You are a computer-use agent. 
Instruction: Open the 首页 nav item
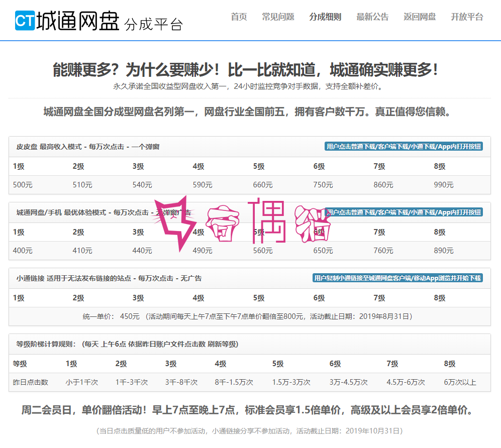click(239, 17)
